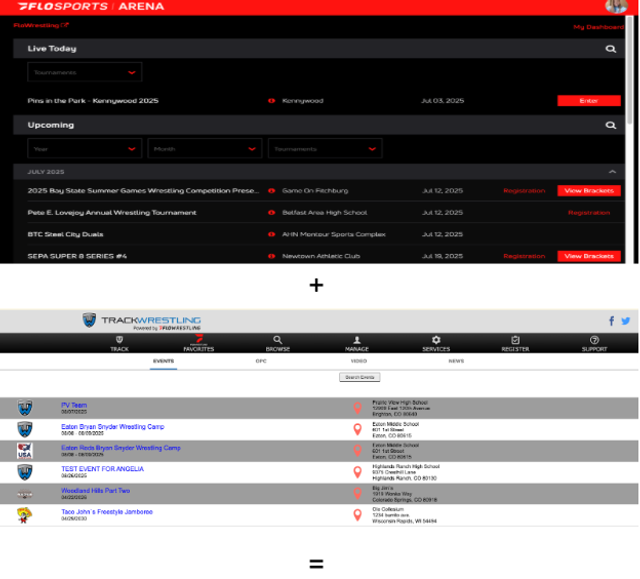Open the FloSports Arena logo link
The height and width of the screenshot is (579, 640).
[91, 7]
